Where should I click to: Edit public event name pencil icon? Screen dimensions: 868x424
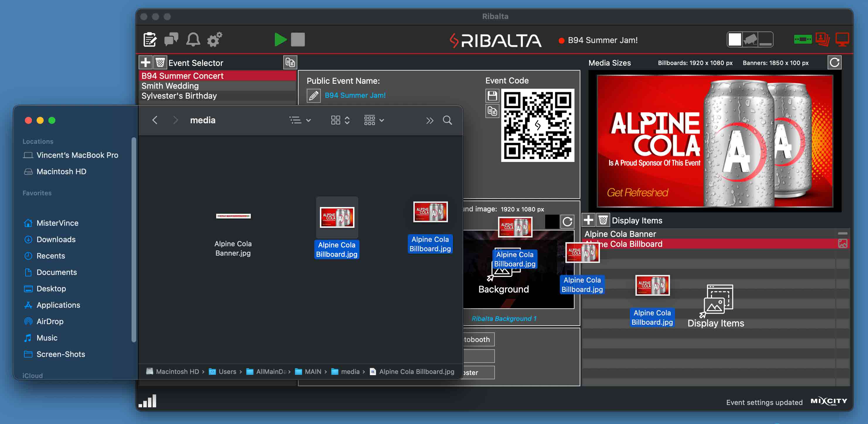click(313, 96)
